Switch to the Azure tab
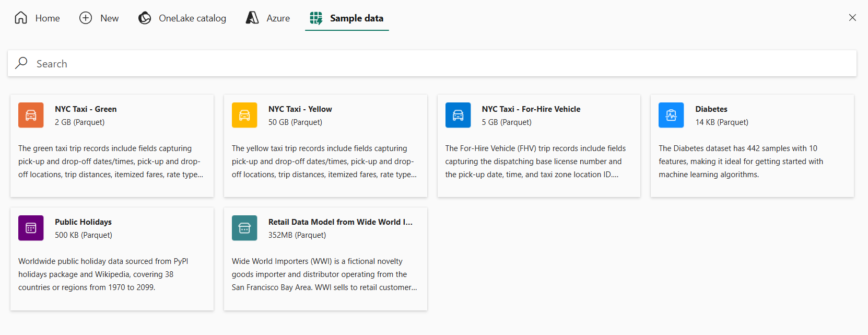The image size is (868, 335). click(x=268, y=18)
